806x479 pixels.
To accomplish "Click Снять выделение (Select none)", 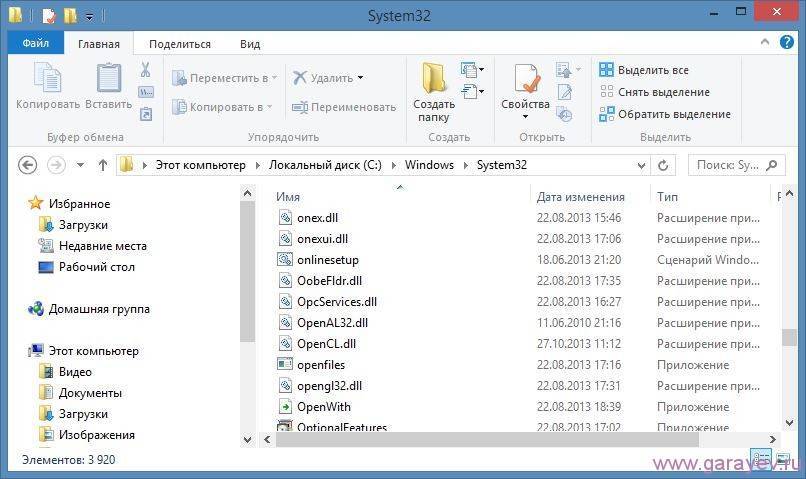I will coord(655,92).
